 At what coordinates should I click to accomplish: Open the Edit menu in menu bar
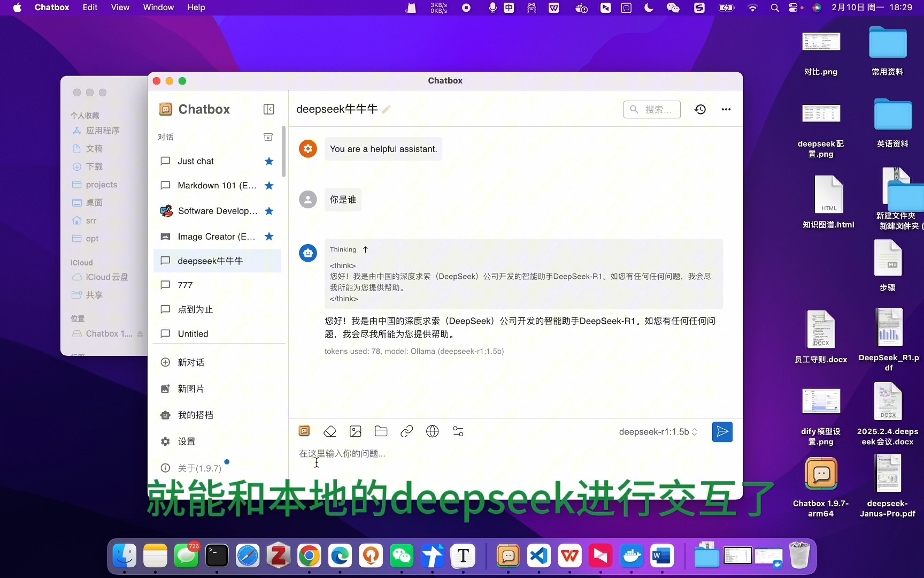[90, 7]
